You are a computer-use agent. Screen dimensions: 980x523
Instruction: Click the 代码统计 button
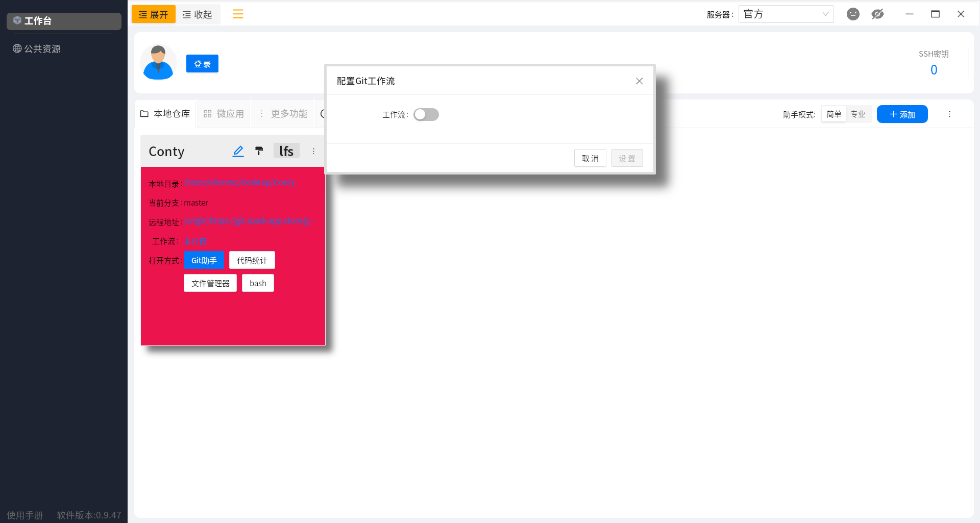(252, 260)
